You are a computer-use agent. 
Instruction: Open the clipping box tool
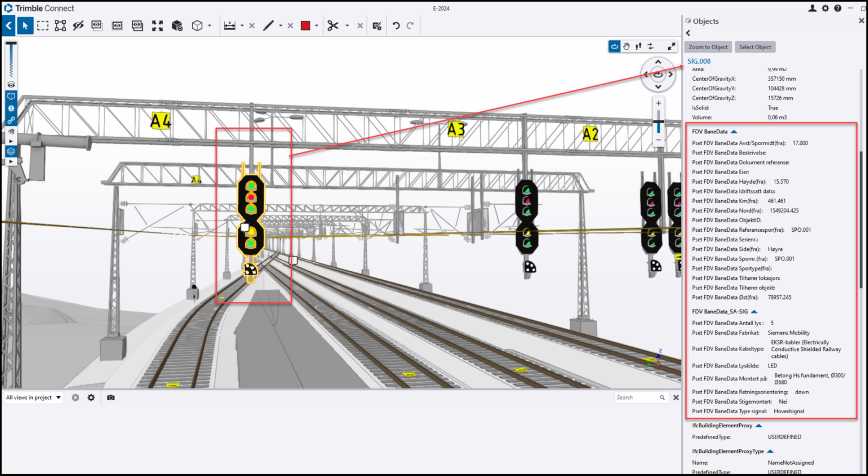197,25
